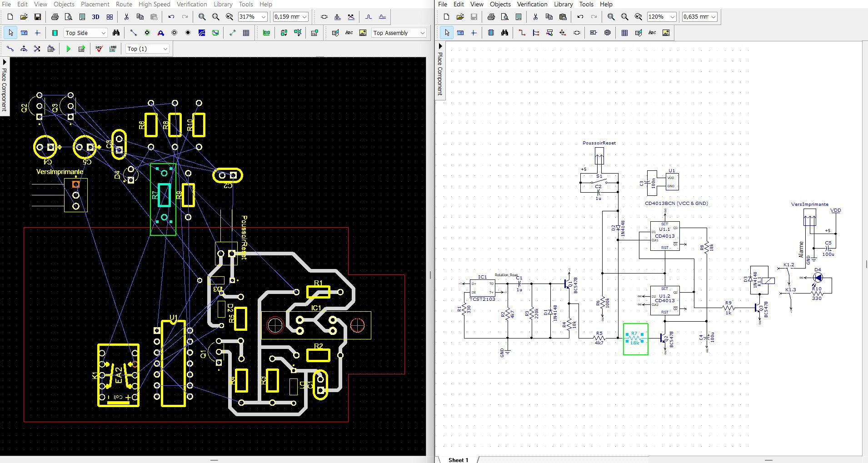The height and width of the screenshot is (463, 868).
Task: Click the DRC check design rules icon
Action: click(x=99, y=49)
